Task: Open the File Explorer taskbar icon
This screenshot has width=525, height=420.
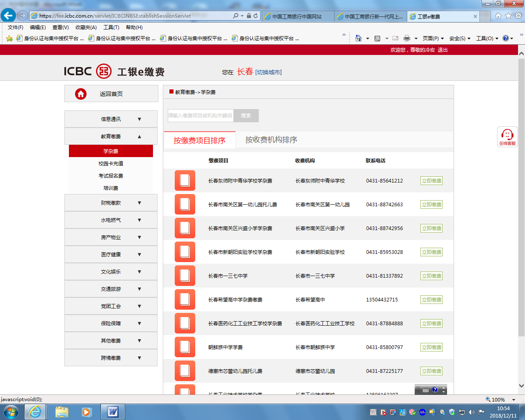Action: click(62, 412)
